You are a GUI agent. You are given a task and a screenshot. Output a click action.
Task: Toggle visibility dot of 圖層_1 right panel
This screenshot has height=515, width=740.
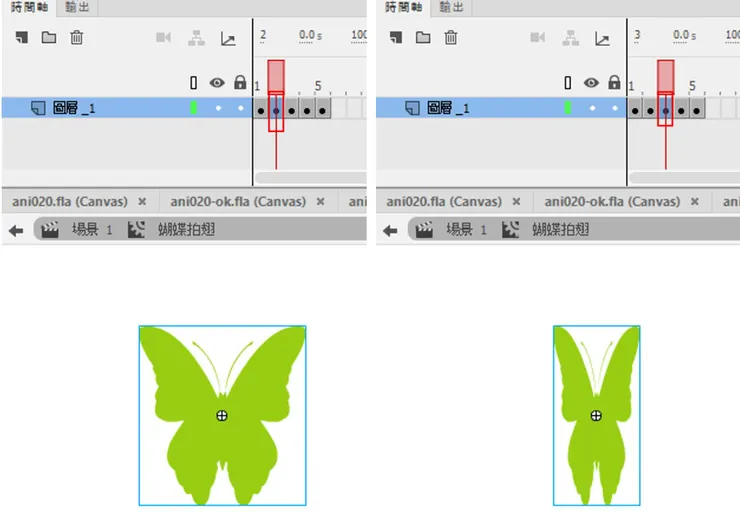coord(592,108)
